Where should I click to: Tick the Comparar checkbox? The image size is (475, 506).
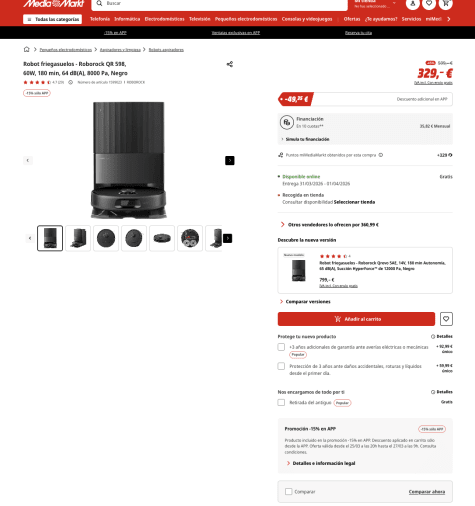click(289, 491)
